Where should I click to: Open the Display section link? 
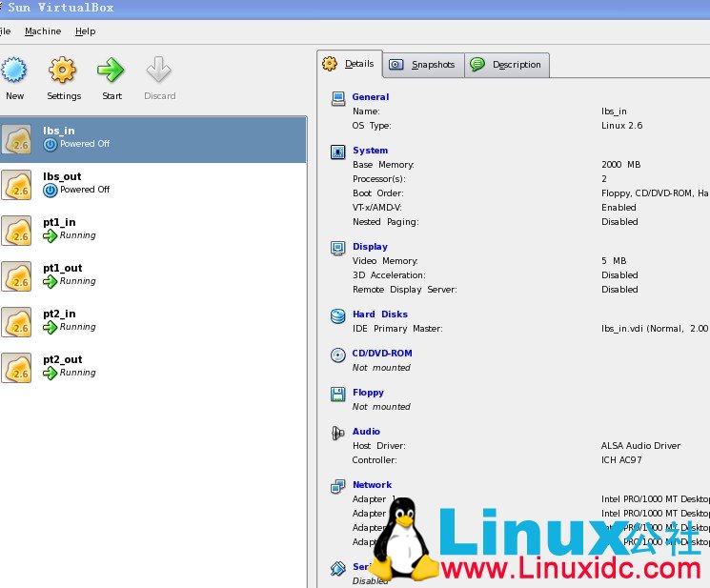(x=370, y=247)
